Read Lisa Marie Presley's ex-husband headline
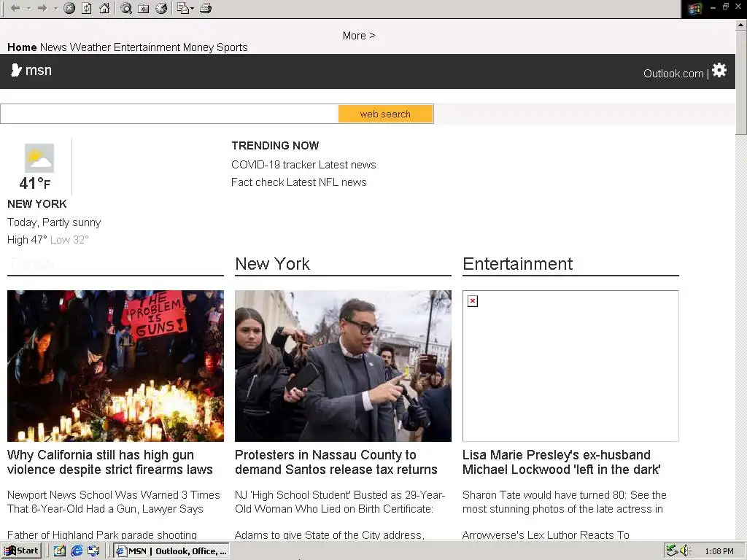The image size is (747, 560). 561,462
